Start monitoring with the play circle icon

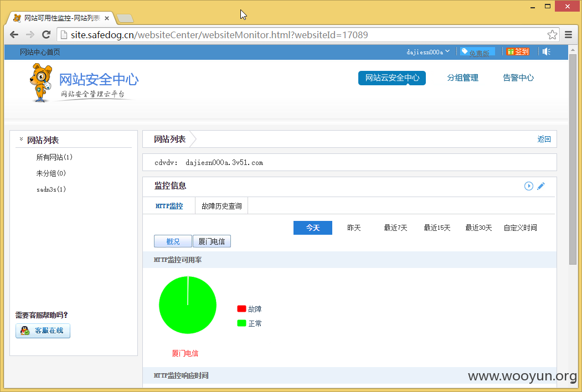click(528, 186)
